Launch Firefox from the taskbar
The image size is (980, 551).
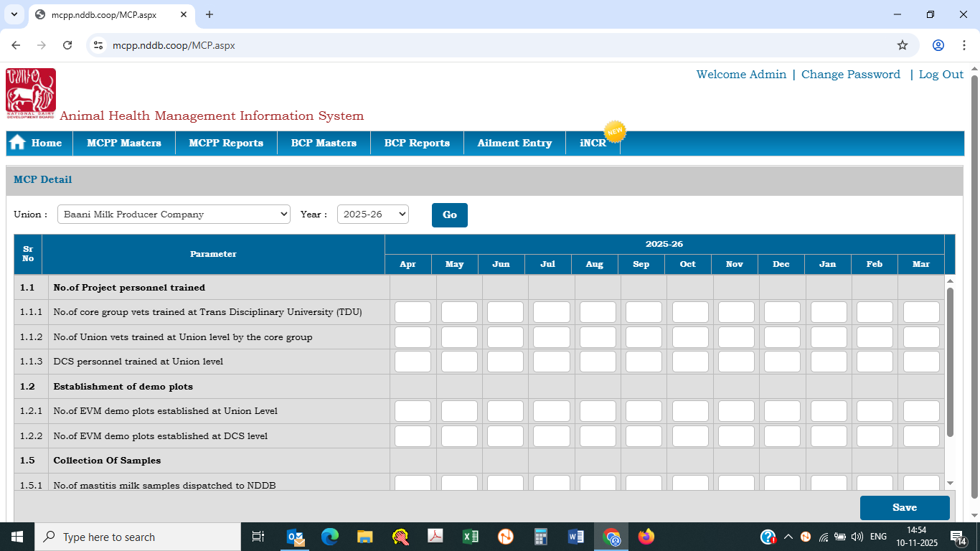646,537
